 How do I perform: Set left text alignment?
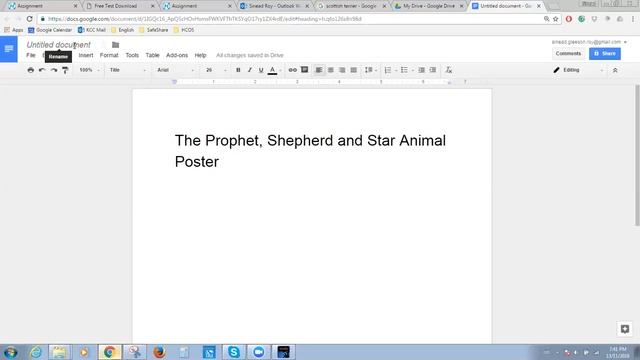tap(319, 70)
